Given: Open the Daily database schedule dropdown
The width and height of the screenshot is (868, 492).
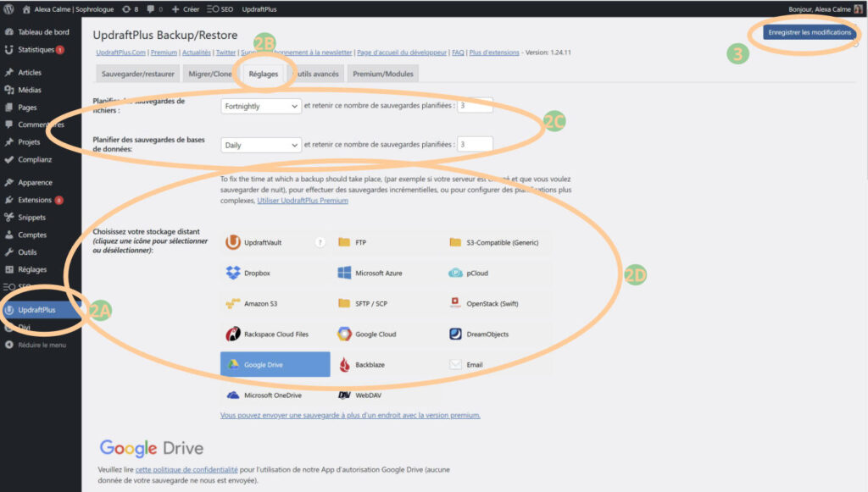Looking at the screenshot, I should 261,145.
